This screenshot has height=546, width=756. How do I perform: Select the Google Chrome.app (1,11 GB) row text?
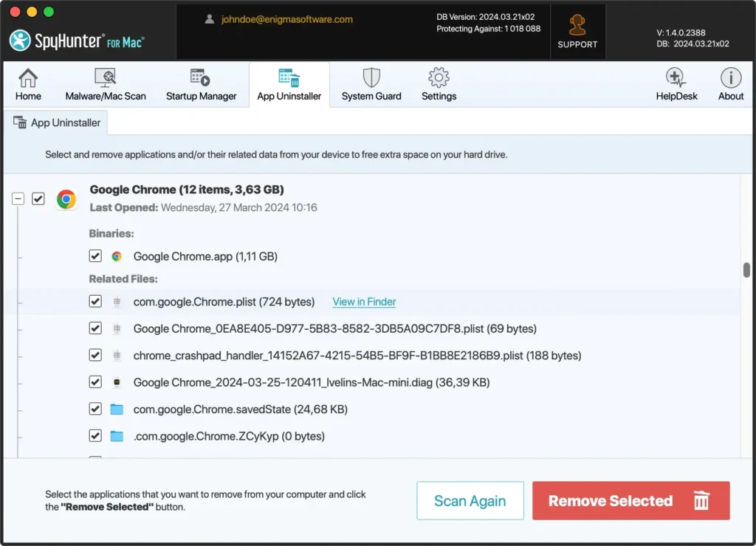[205, 256]
